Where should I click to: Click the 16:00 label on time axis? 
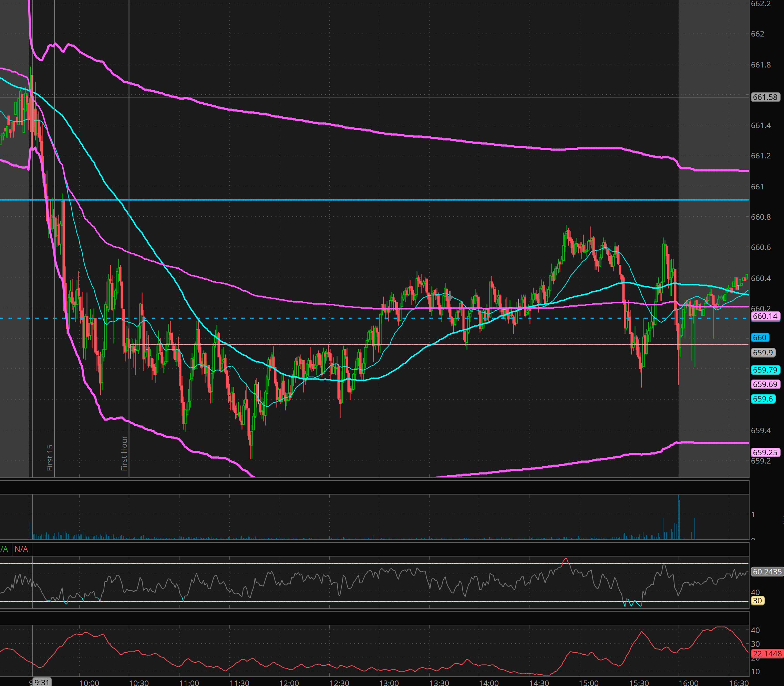[x=688, y=683]
